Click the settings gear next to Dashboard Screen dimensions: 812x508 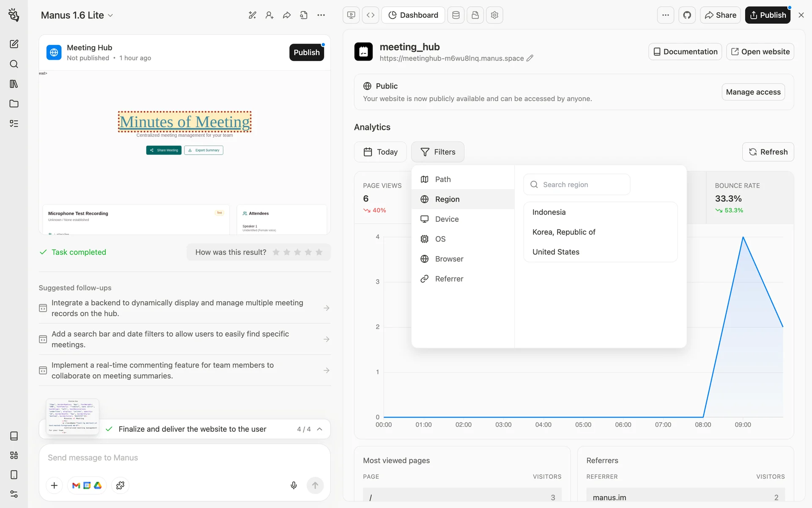click(494, 15)
